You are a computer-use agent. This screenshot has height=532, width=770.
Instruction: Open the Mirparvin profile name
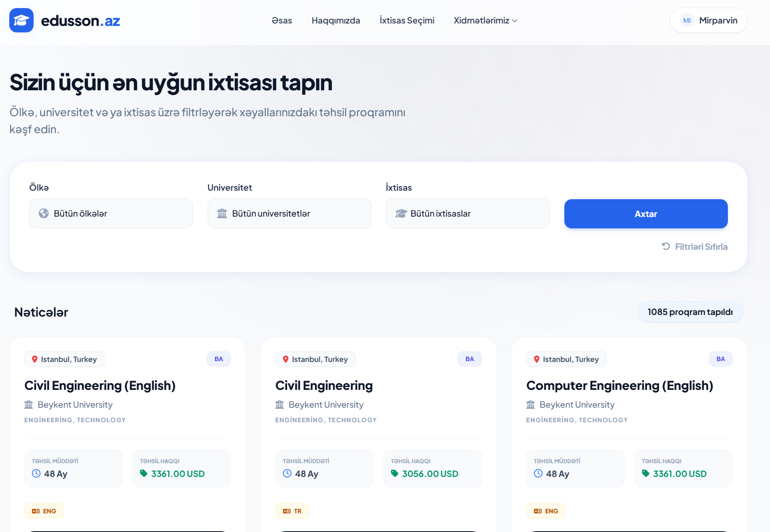tap(718, 20)
